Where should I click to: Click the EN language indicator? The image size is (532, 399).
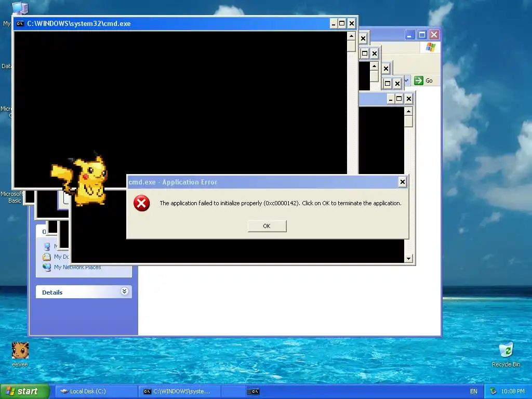click(x=474, y=391)
